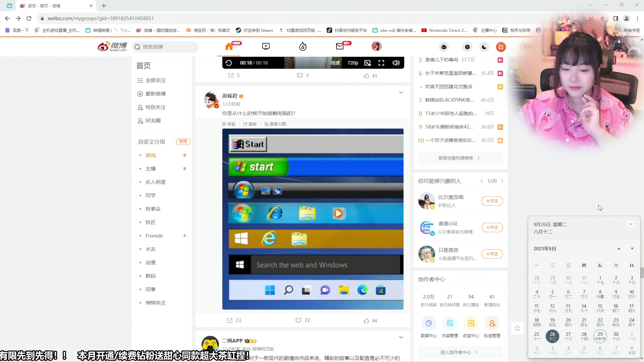644x362 pixels.
Task: Replay the video with replay icon
Action: (229, 63)
